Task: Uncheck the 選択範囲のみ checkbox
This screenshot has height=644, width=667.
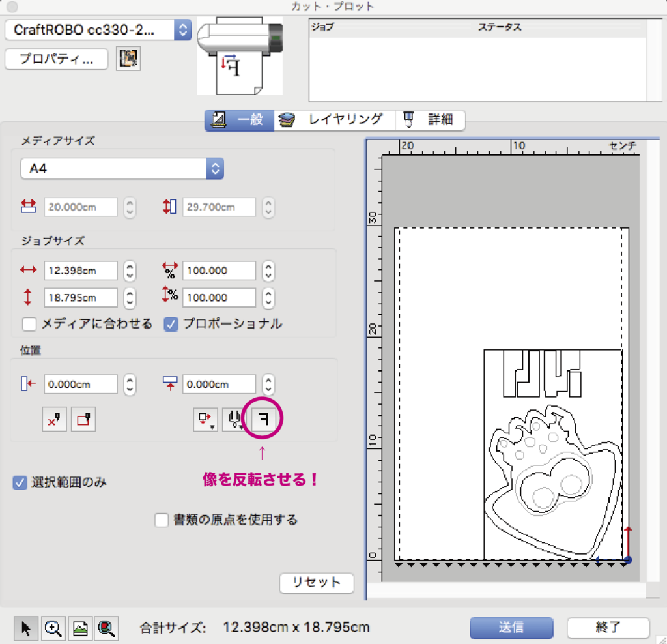Action: (20, 483)
